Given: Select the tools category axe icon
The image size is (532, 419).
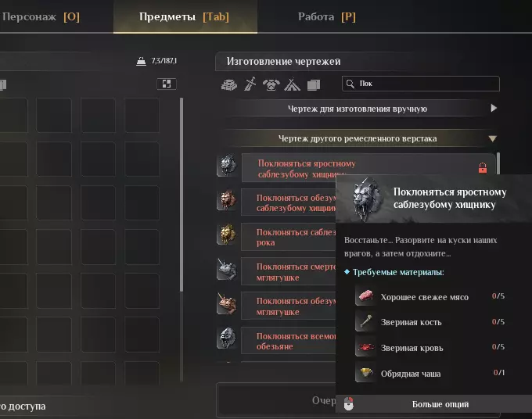Looking at the screenshot, I should [250, 84].
